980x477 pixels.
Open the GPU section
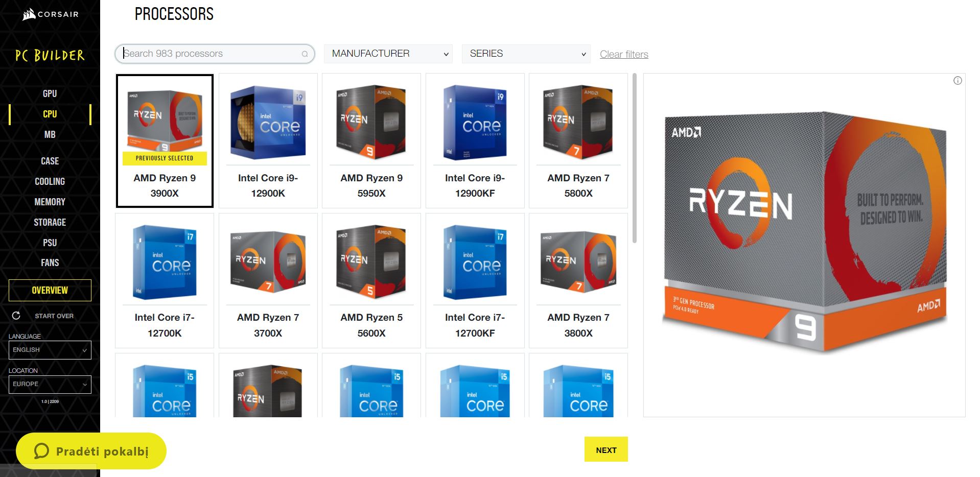50,93
